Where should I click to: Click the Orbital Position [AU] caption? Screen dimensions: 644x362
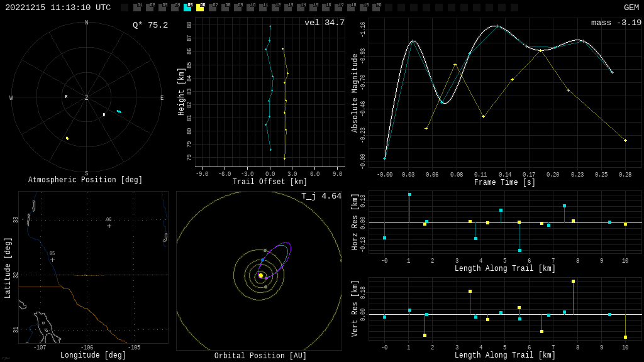[260, 356]
